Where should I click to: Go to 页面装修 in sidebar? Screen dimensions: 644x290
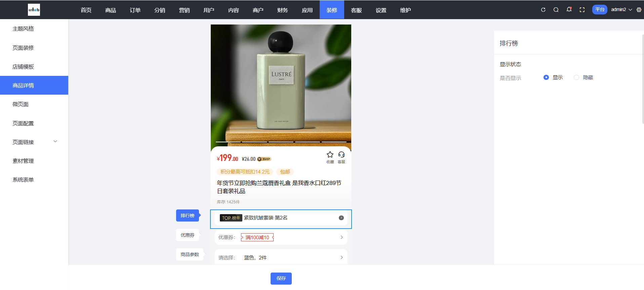(x=23, y=48)
